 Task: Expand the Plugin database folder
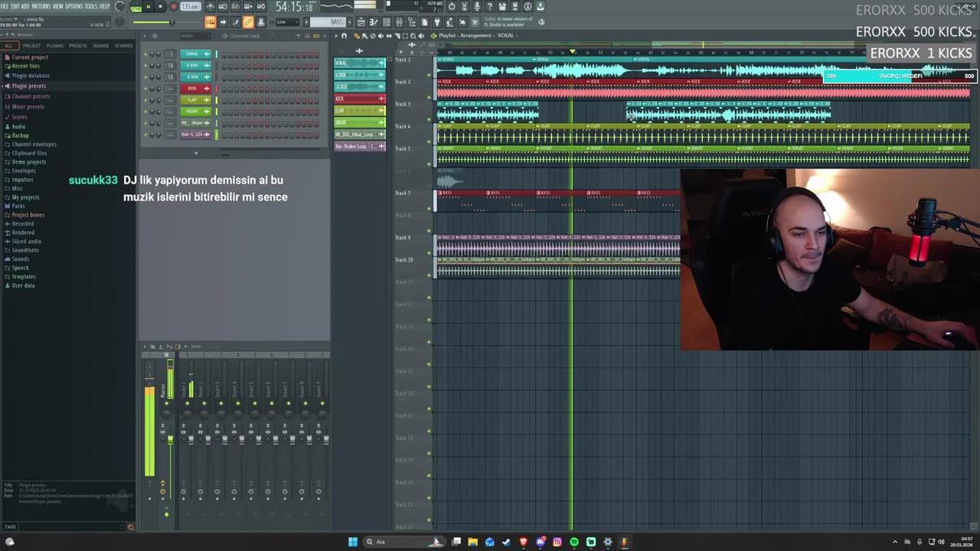pos(31,76)
